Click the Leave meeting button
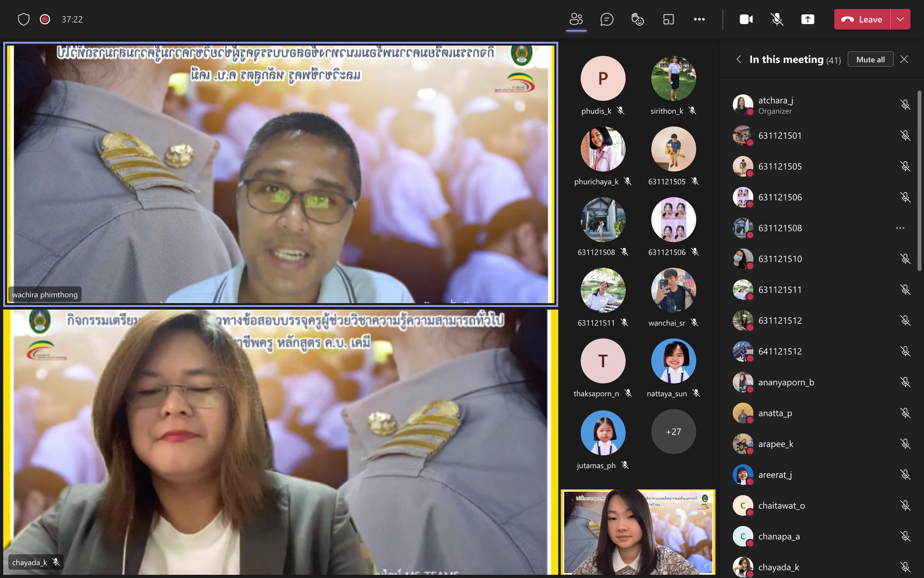The height and width of the screenshot is (578, 924). [862, 19]
